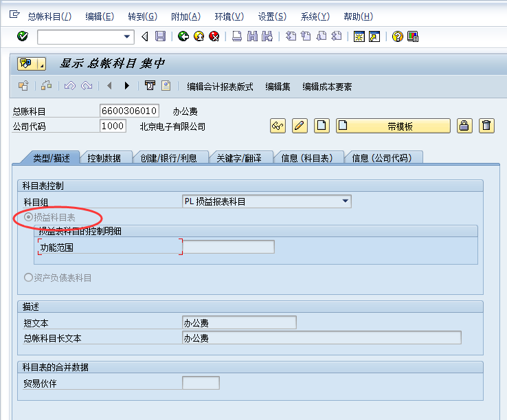Click 编辑成本要素 button

tap(327, 87)
